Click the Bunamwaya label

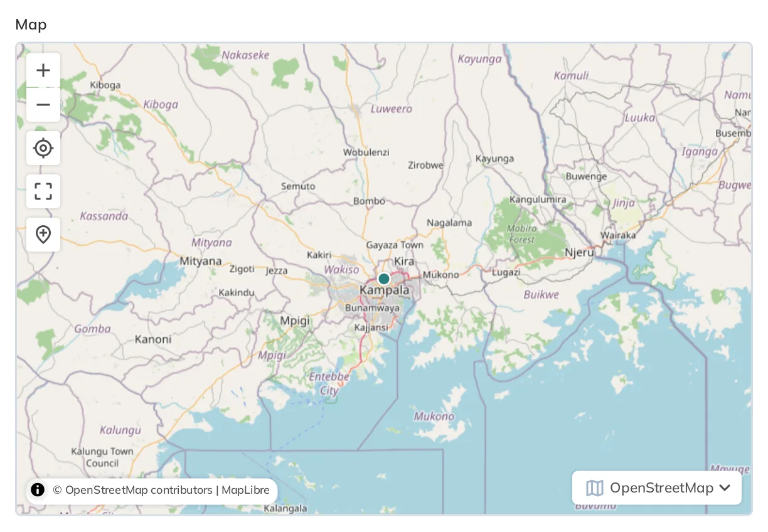pyautogui.click(x=373, y=308)
